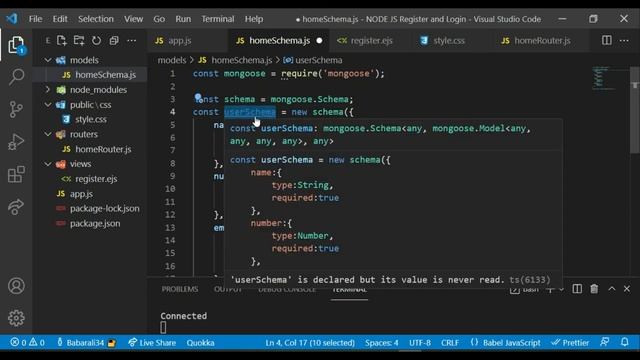The width and height of the screenshot is (640, 360).
Task: Open homeSchema.js in the file tree
Action: point(105,75)
